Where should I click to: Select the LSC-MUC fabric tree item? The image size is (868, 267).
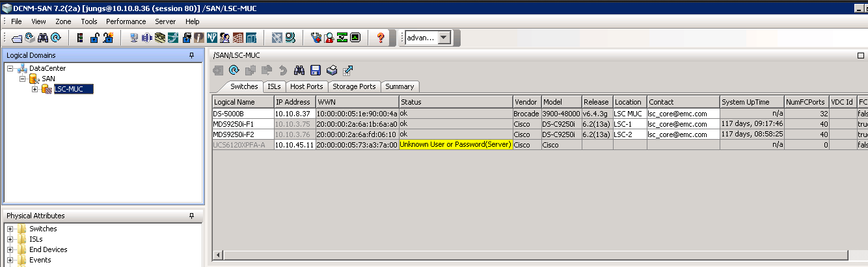[73, 89]
